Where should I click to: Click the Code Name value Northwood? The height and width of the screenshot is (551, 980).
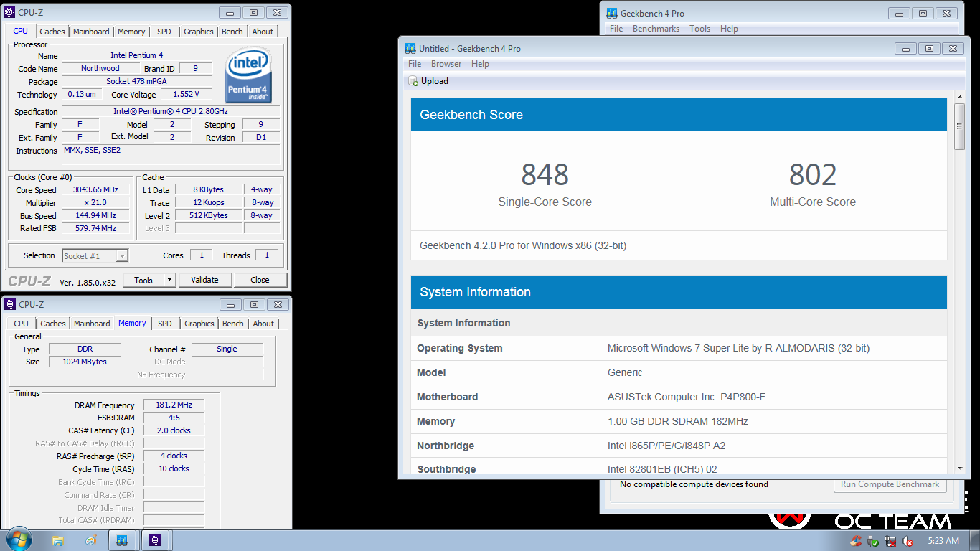[100, 68]
